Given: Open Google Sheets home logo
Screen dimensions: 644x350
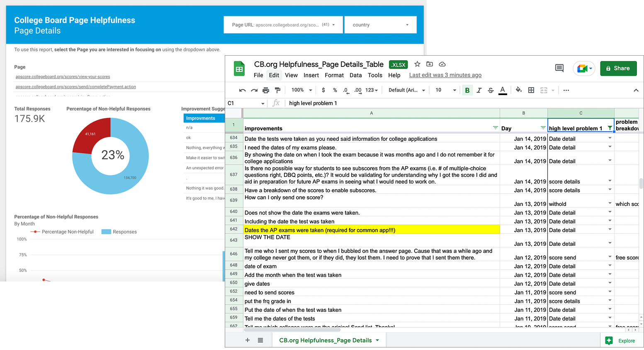Looking at the screenshot, I should tap(239, 69).
